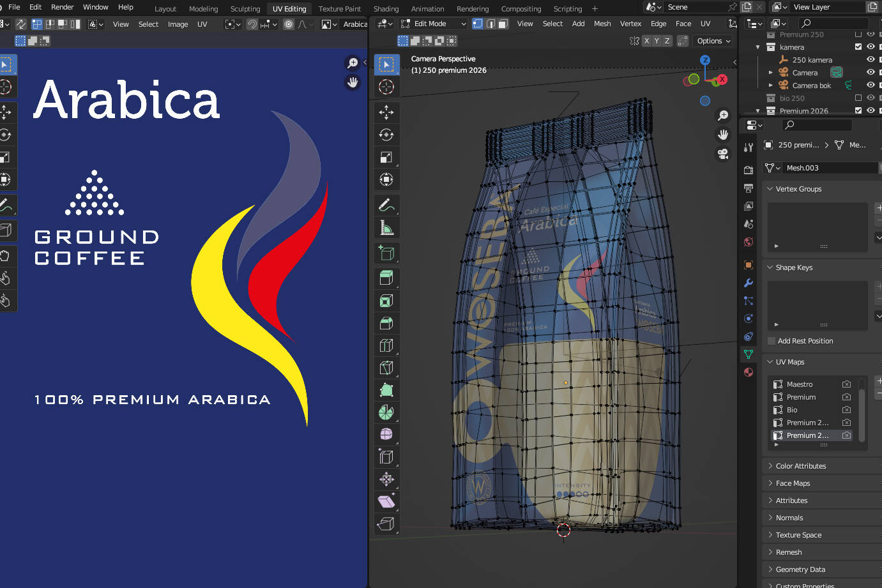Toggle visibility of 250 kamera object
The height and width of the screenshot is (588, 882).
coord(871,59)
